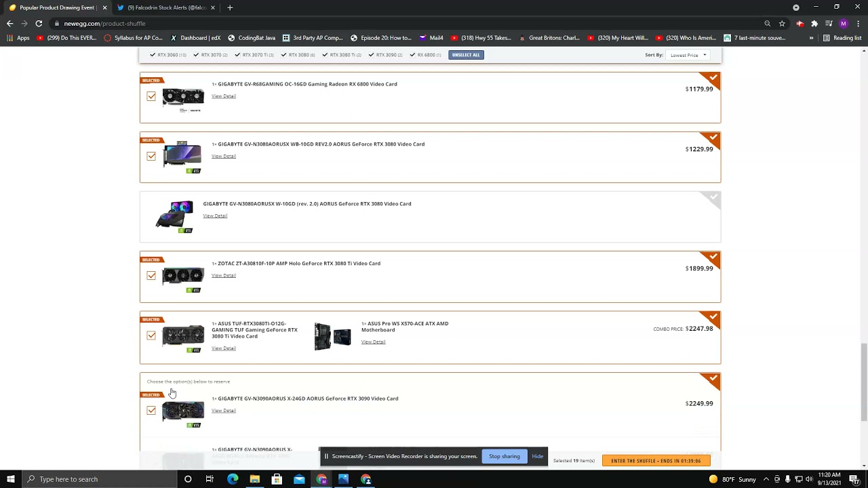Open the AORUS W-10GD unselected card thumbnail
Viewport: 868px width, 488px height.
click(x=174, y=217)
